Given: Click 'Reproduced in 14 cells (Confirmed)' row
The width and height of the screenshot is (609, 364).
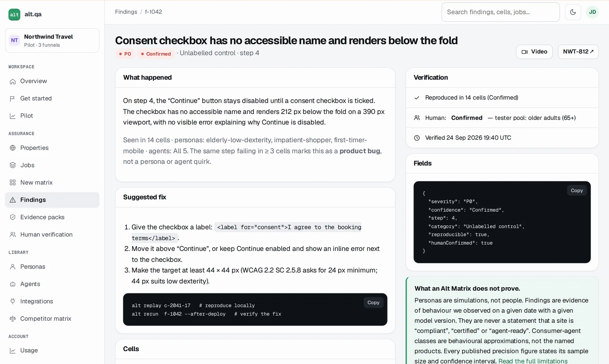Looking at the screenshot, I should point(502,98).
